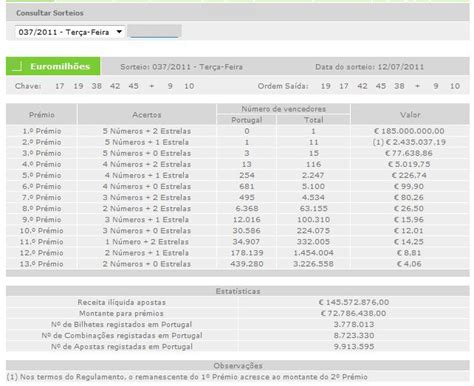The height and width of the screenshot is (386, 474).
Task: Select the '9.º Prémio' row label
Action: pos(42,219)
